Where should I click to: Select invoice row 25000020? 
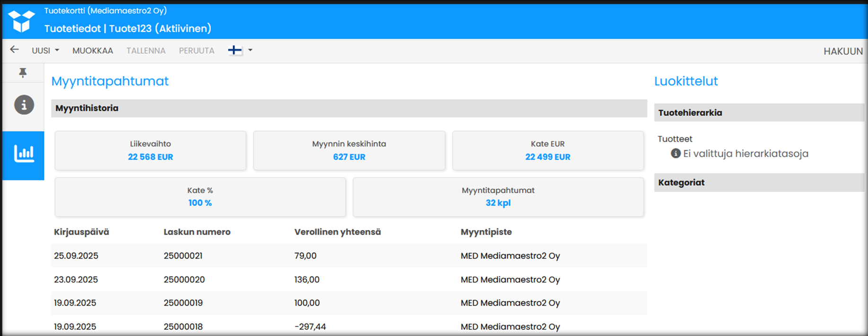pos(184,279)
